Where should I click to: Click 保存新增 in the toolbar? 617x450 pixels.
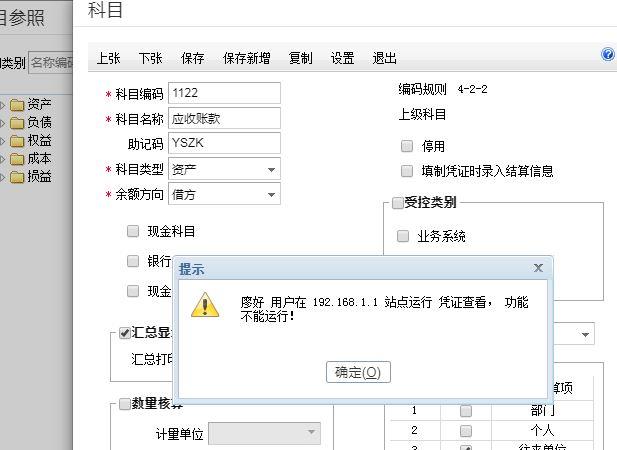pyautogui.click(x=246, y=58)
